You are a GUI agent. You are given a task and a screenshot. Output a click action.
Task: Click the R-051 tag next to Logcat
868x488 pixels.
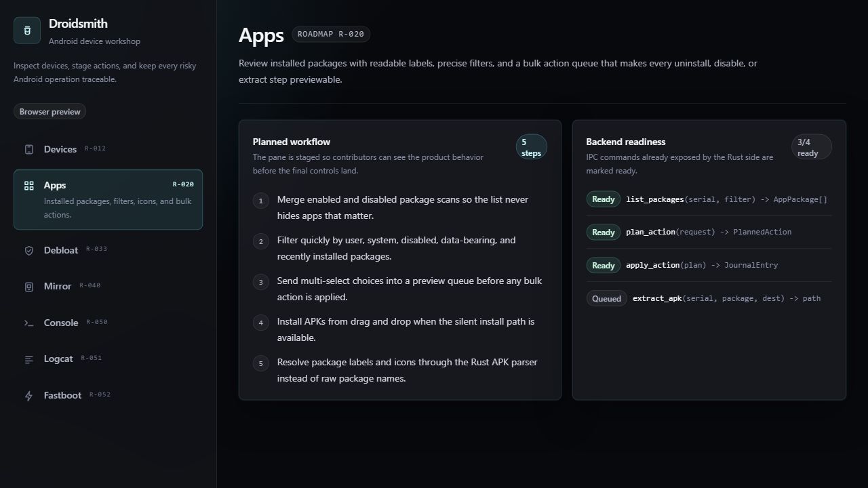(91, 358)
